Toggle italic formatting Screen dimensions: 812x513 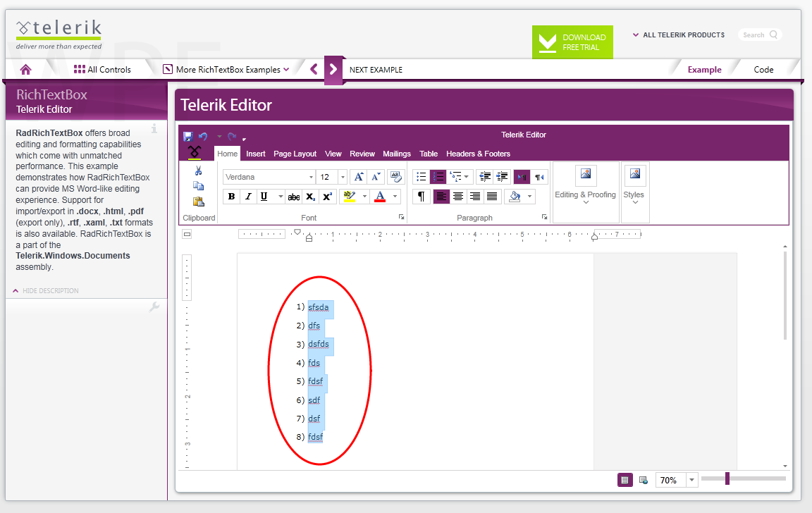[248, 197]
